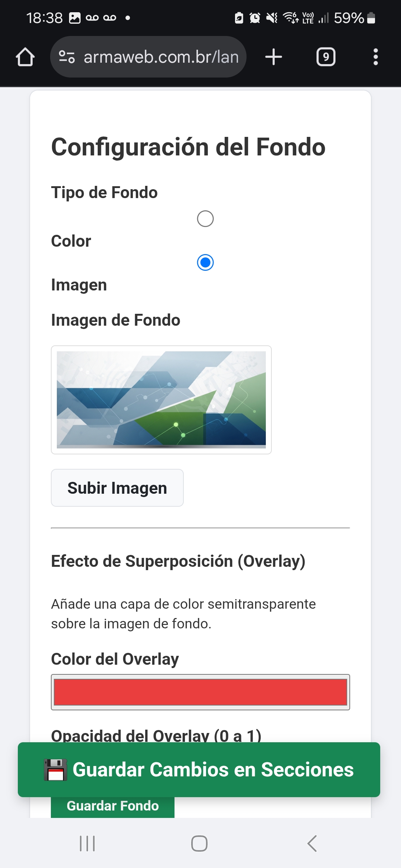
Task: Open a new tab with plus icon
Action: (274, 57)
